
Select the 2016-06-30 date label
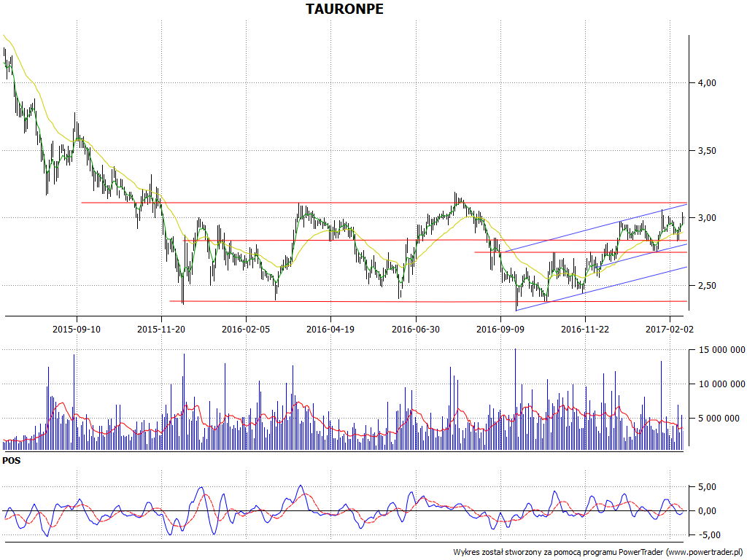click(416, 329)
